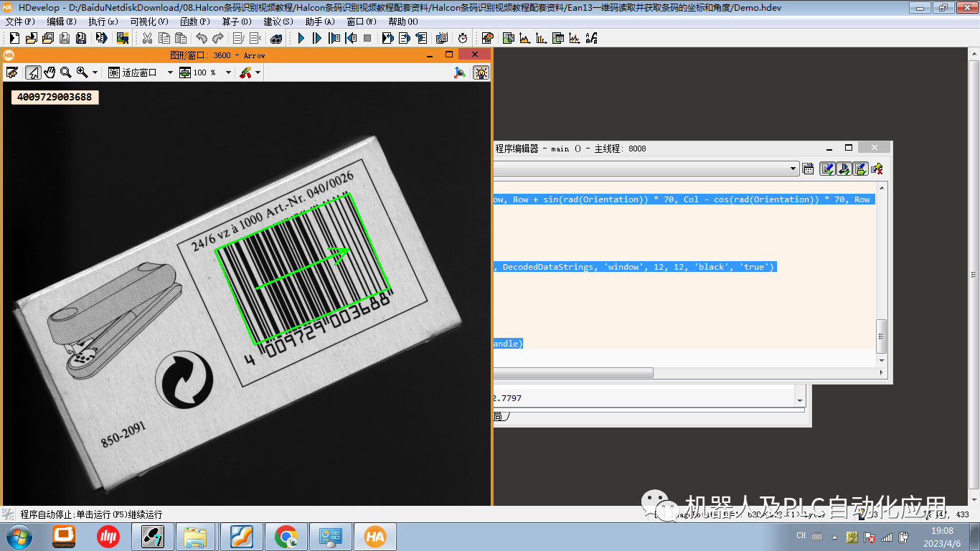Click the Stop execution square icon

click(x=367, y=38)
